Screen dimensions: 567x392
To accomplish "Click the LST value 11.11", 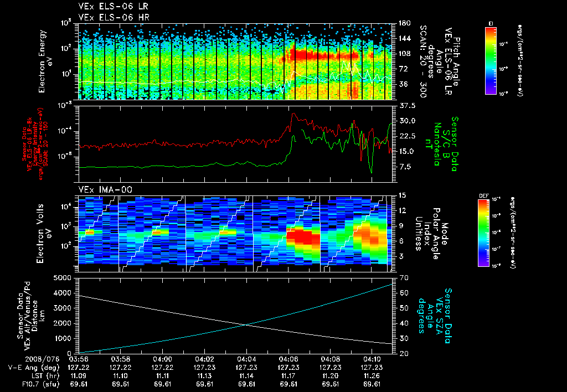I will click(162, 376).
